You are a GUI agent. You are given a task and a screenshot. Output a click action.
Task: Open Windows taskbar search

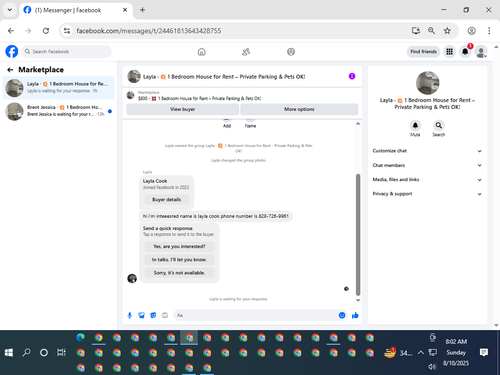[x=26, y=352]
